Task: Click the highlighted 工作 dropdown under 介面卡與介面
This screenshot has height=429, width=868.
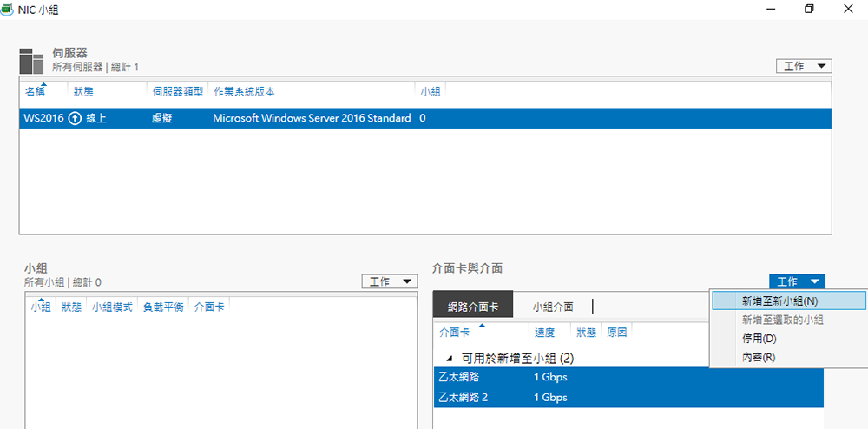Action: tap(797, 281)
